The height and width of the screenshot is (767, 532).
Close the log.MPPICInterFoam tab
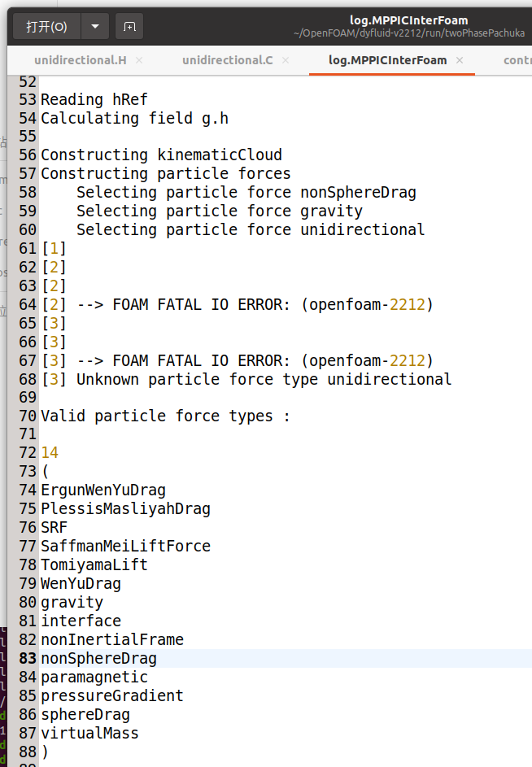point(460,60)
